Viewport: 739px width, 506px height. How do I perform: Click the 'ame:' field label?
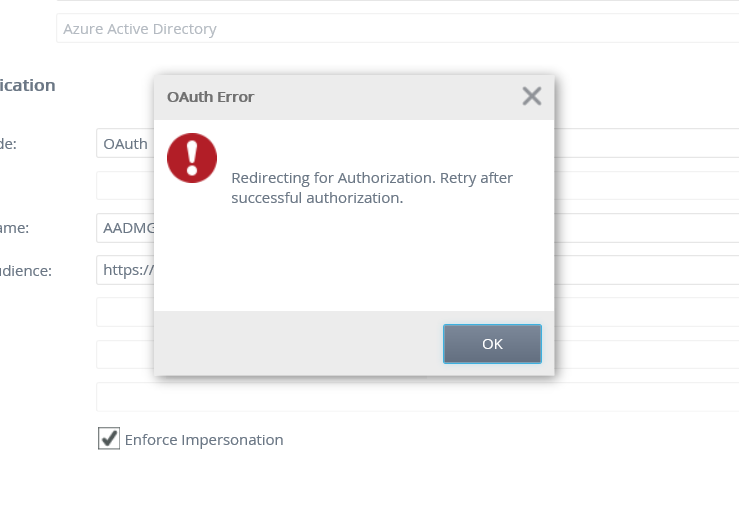(x=14, y=228)
